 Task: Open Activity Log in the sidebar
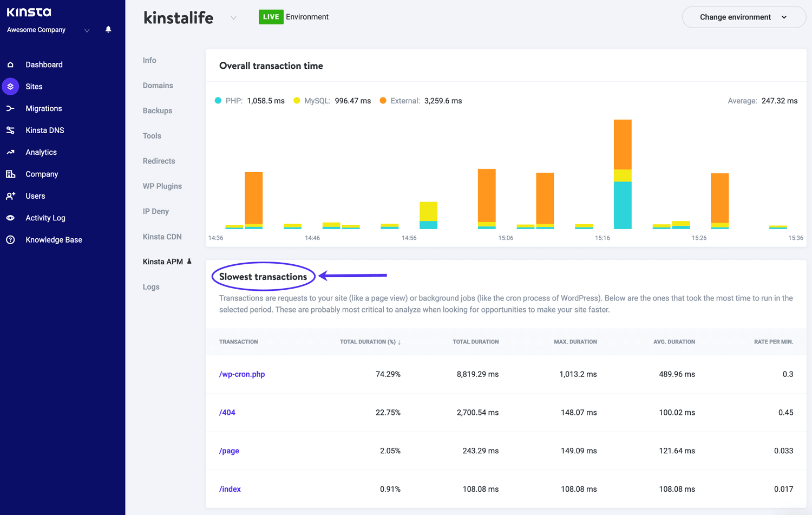click(x=45, y=218)
